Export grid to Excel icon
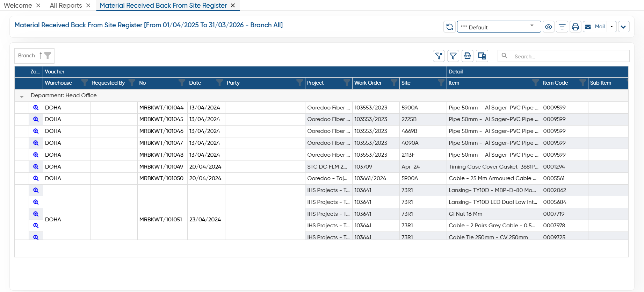This screenshot has height=292, width=644. point(468,56)
